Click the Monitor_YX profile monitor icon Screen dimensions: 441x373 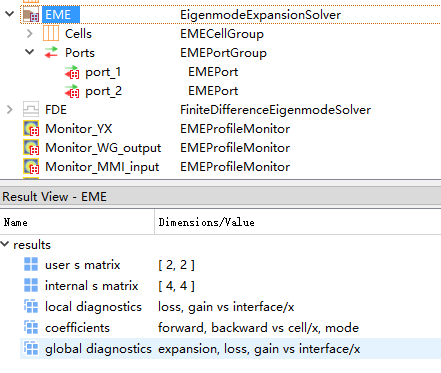tap(31, 129)
